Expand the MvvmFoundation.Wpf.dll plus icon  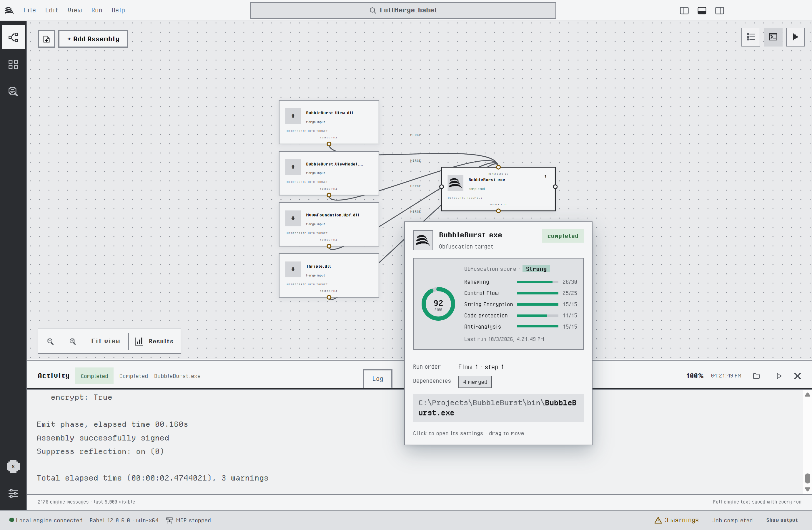pos(293,218)
